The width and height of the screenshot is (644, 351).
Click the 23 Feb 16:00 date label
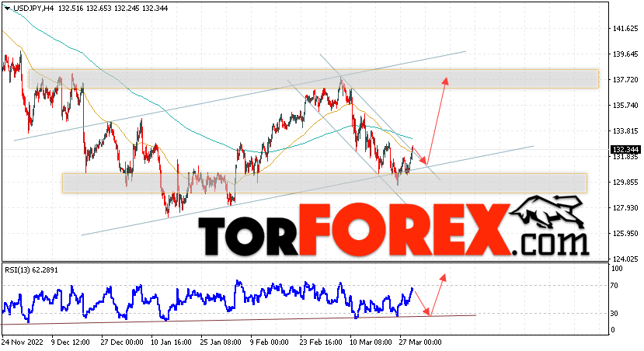[321, 342]
